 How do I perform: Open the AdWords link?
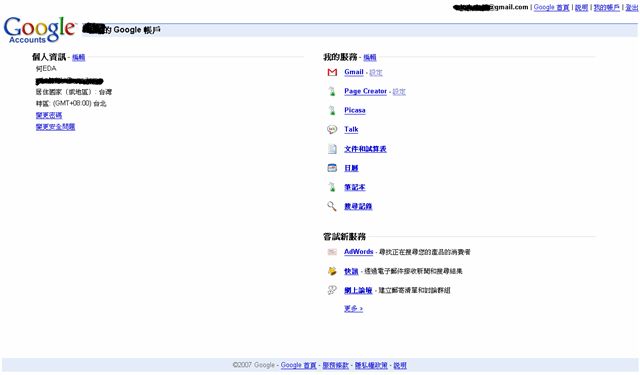[359, 252]
